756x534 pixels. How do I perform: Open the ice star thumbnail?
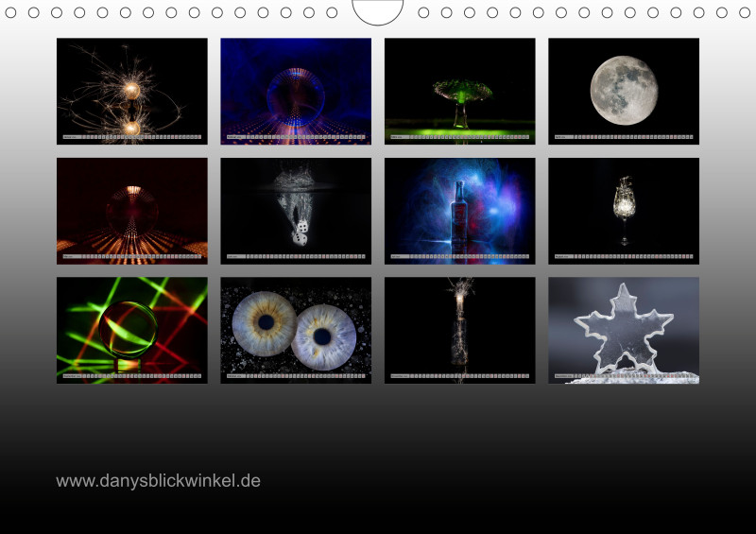tap(624, 326)
